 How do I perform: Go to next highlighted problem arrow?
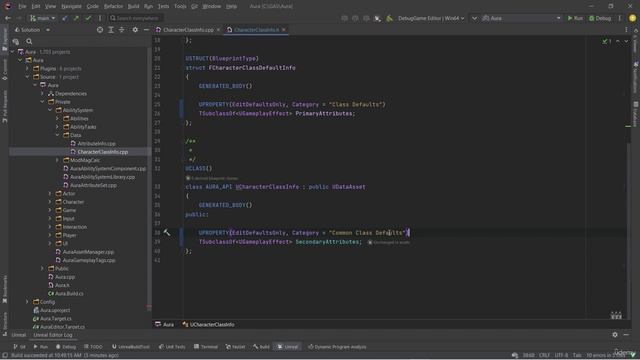[626, 41]
